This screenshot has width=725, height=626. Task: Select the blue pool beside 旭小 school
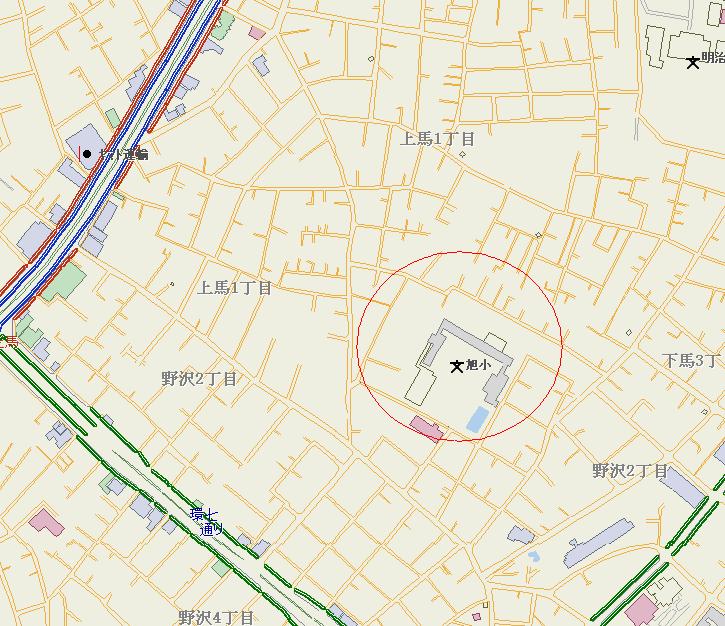(478, 419)
